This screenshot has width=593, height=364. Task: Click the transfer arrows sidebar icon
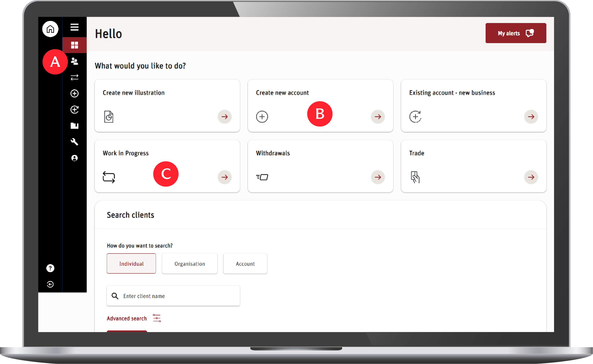coord(74,77)
